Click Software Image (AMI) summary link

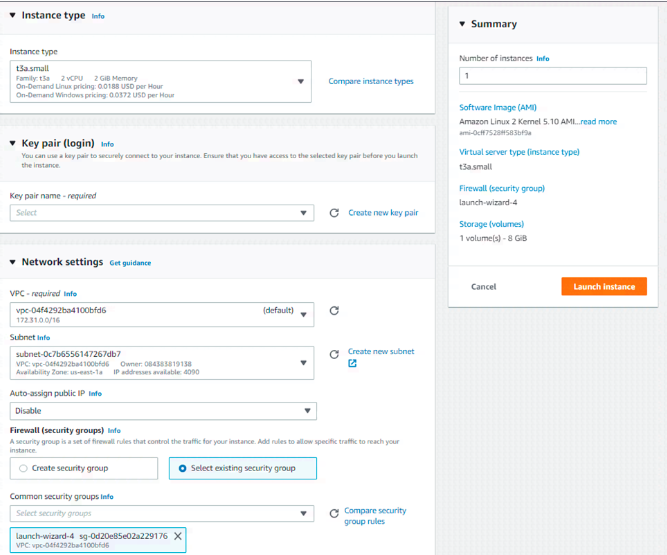click(498, 107)
